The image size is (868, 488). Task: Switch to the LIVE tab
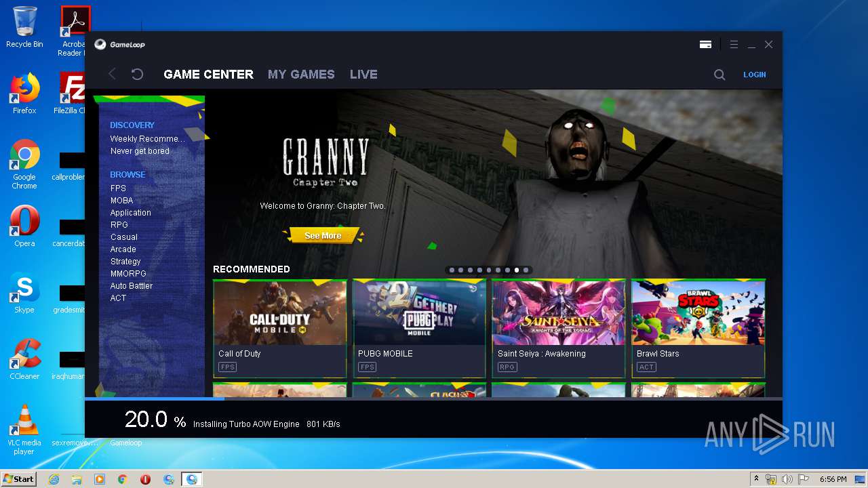tap(363, 75)
